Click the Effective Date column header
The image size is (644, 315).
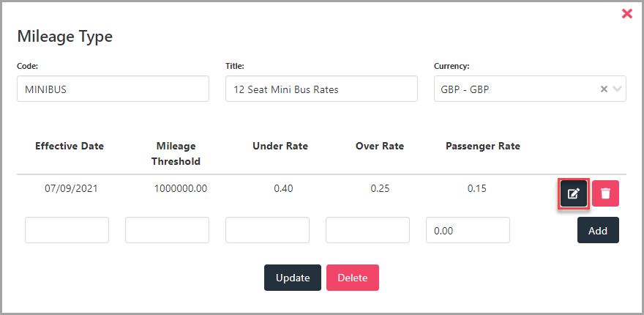point(70,146)
